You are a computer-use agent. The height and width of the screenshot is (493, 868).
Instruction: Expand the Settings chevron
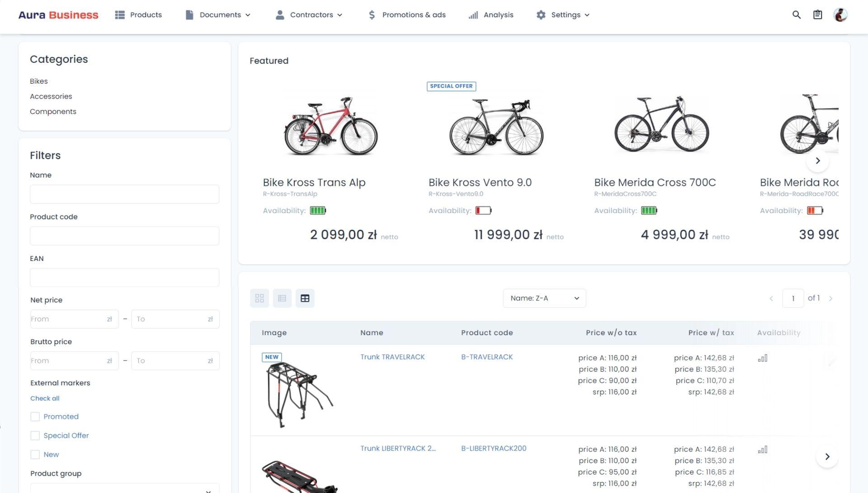[587, 15]
